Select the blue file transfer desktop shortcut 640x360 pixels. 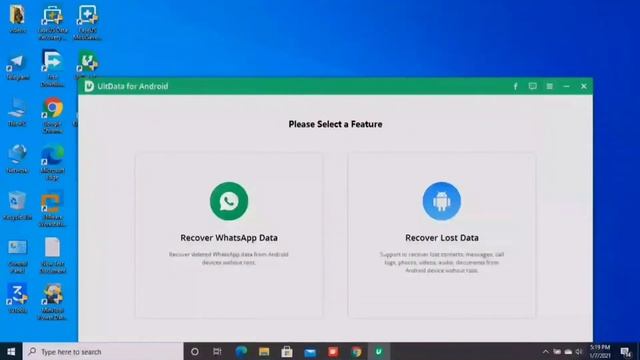tap(53, 68)
